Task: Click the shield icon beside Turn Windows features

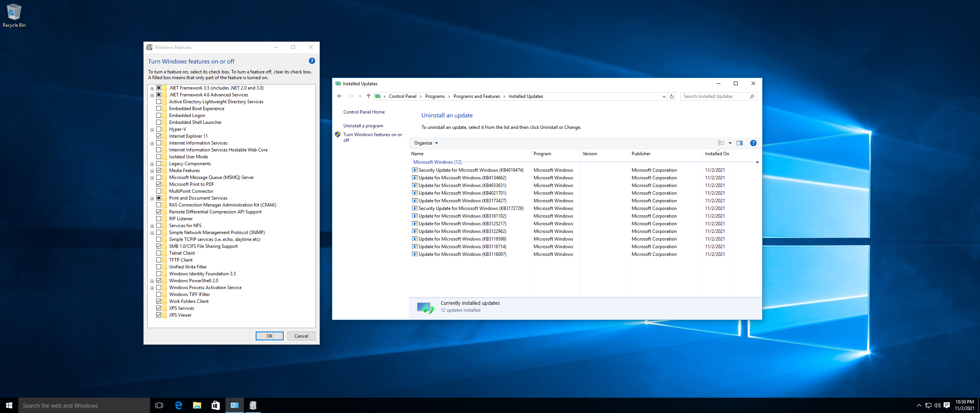Action: coord(338,135)
